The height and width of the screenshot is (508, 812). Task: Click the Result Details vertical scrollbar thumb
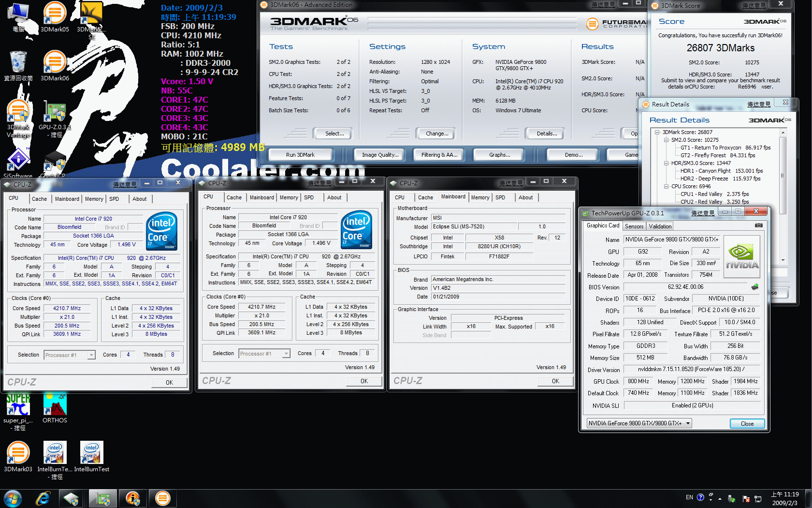783,175
